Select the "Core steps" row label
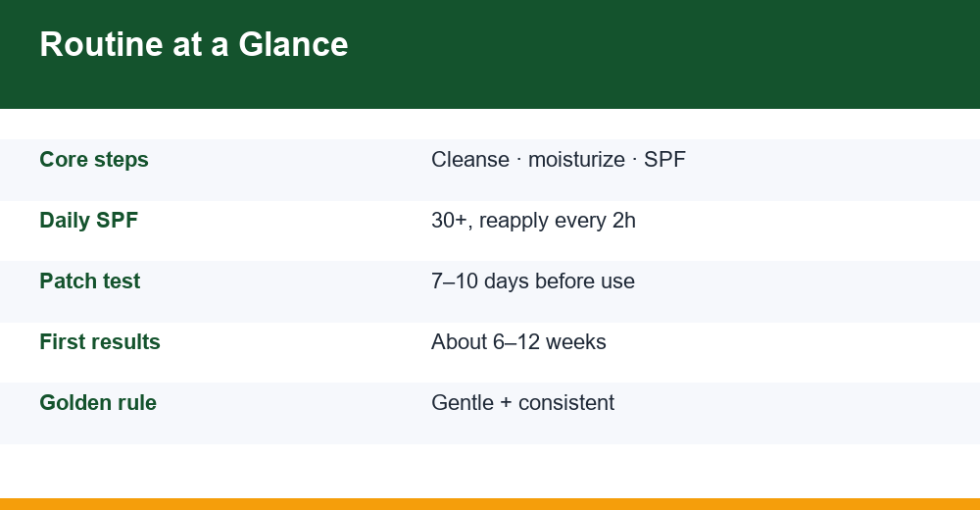 94,160
